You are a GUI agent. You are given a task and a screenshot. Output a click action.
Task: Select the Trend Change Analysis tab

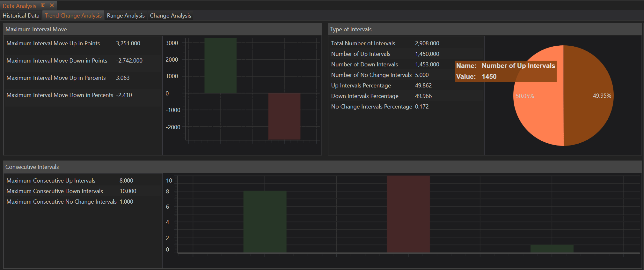pos(73,16)
